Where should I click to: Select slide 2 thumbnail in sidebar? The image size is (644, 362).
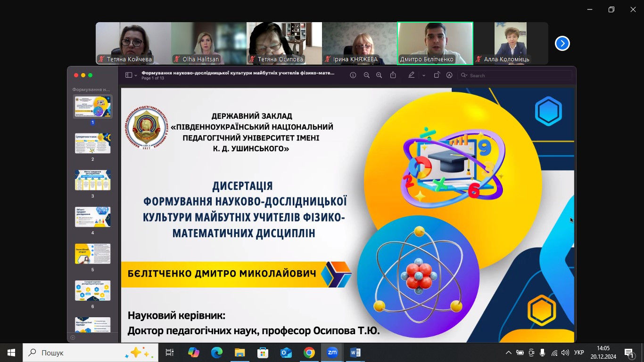tap(92, 143)
